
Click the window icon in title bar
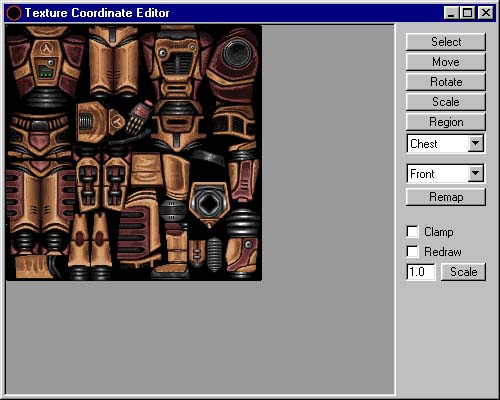tap(14, 13)
